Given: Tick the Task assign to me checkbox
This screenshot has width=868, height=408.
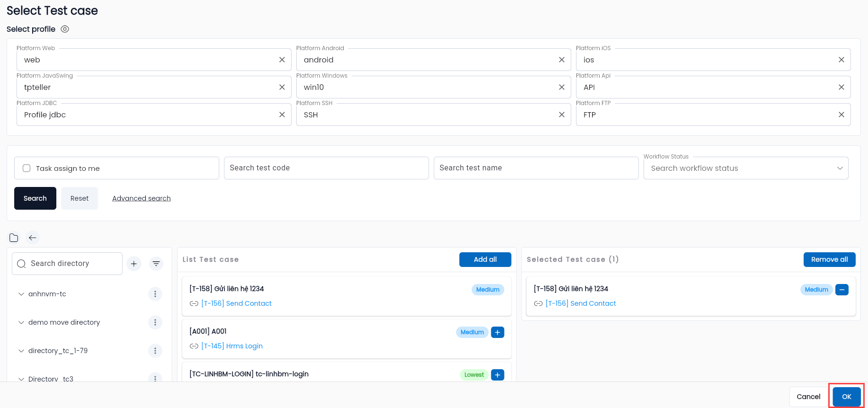Looking at the screenshot, I should (x=27, y=168).
